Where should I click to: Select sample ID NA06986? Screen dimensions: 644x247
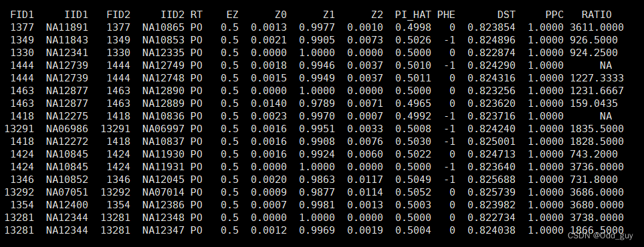pyautogui.click(x=68, y=130)
